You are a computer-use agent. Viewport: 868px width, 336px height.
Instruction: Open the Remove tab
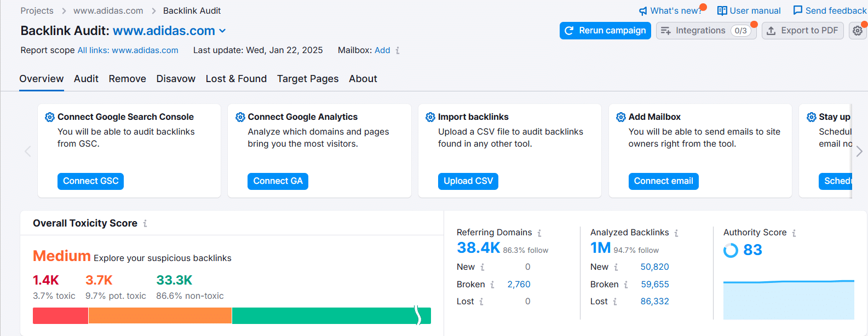point(128,79)
